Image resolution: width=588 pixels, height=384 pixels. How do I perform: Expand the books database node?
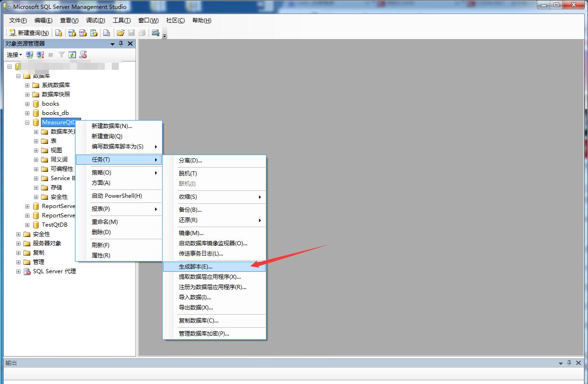click(x=27, y=104)
